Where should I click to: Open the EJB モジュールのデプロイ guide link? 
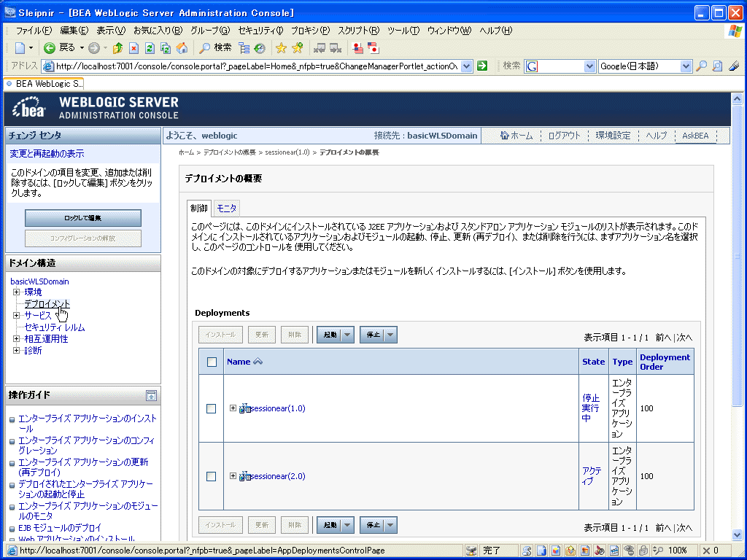coord(60,528)
